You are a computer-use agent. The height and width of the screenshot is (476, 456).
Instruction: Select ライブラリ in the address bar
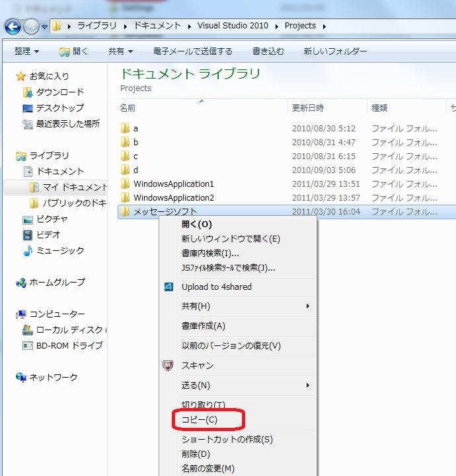(x=97, y=26)
